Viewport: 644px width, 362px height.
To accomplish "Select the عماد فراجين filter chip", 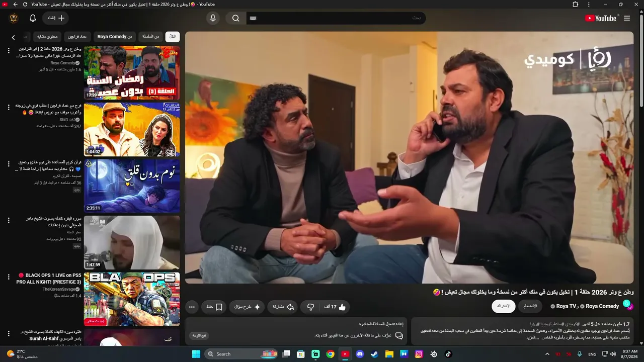I will 77,37.
